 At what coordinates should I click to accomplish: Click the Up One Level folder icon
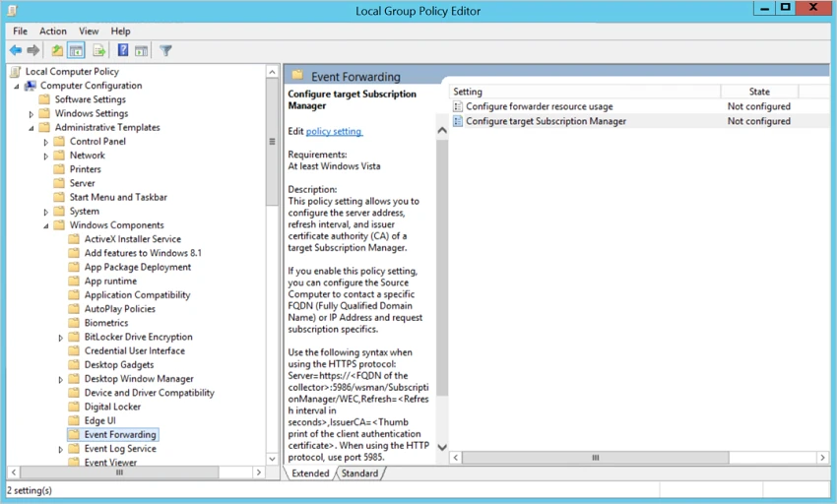pos(57,50)
